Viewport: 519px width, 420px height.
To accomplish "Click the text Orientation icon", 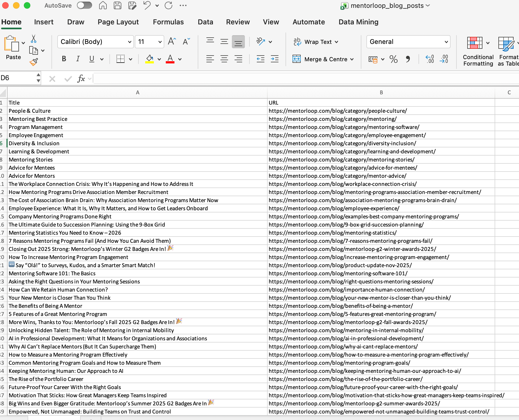I will pos(261,41).
